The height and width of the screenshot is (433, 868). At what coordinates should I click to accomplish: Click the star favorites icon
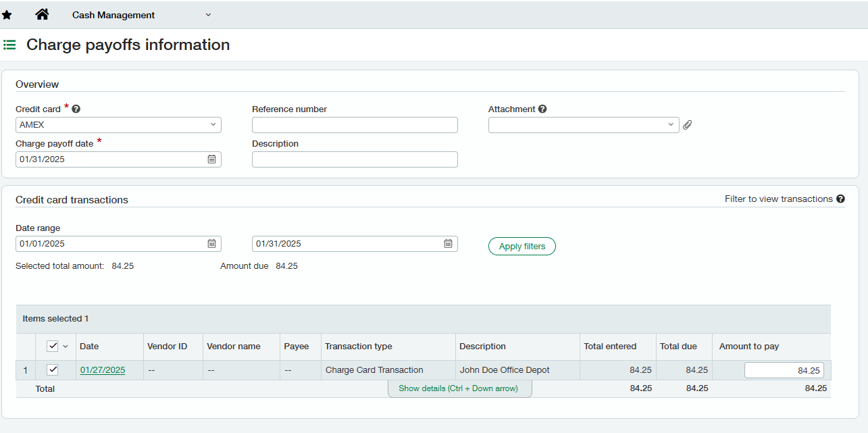click(x=7, y=15)
